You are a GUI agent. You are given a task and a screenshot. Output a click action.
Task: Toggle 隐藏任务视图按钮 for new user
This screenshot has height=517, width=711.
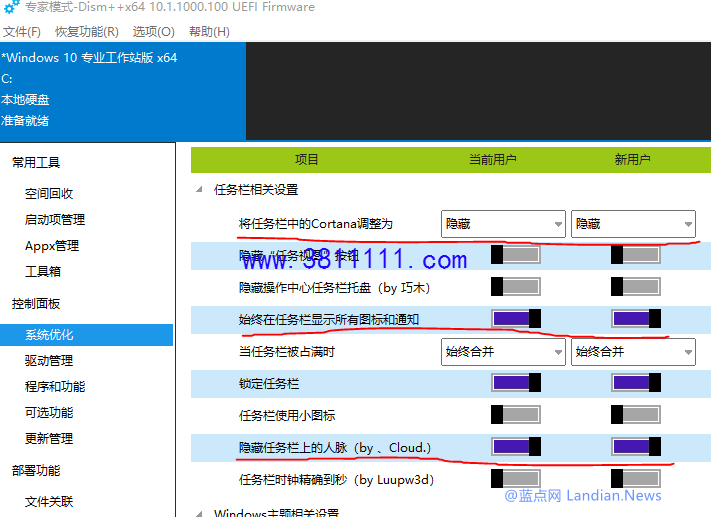(636, 255)
